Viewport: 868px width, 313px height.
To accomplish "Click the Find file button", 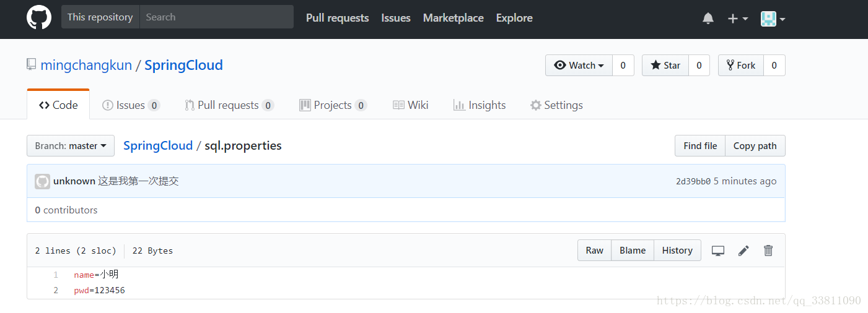I will [x=700, y=146].
